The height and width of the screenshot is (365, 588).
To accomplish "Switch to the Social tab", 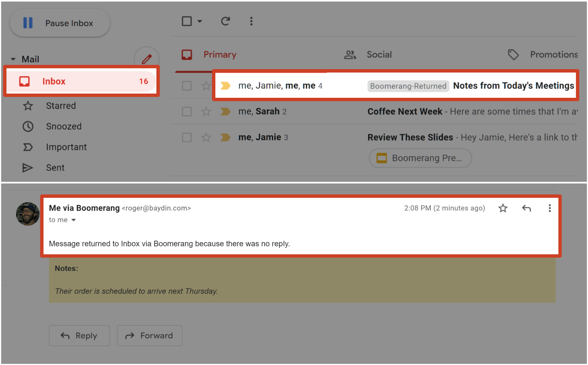I will coord(379,55).
